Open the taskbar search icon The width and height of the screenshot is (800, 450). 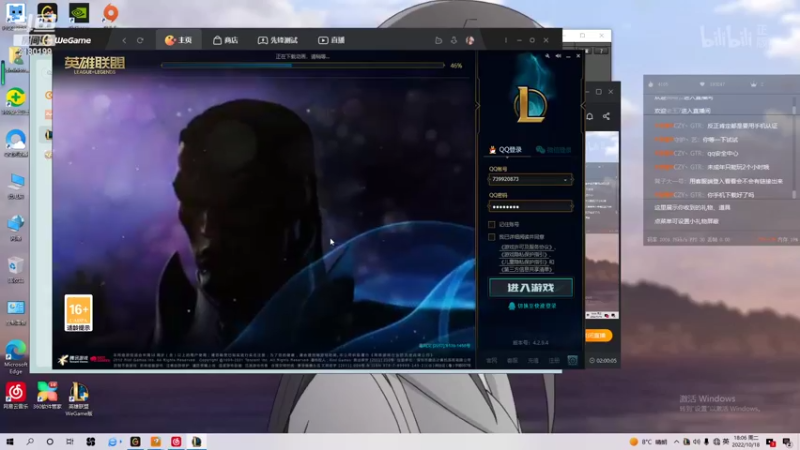[x=30, y=442]
